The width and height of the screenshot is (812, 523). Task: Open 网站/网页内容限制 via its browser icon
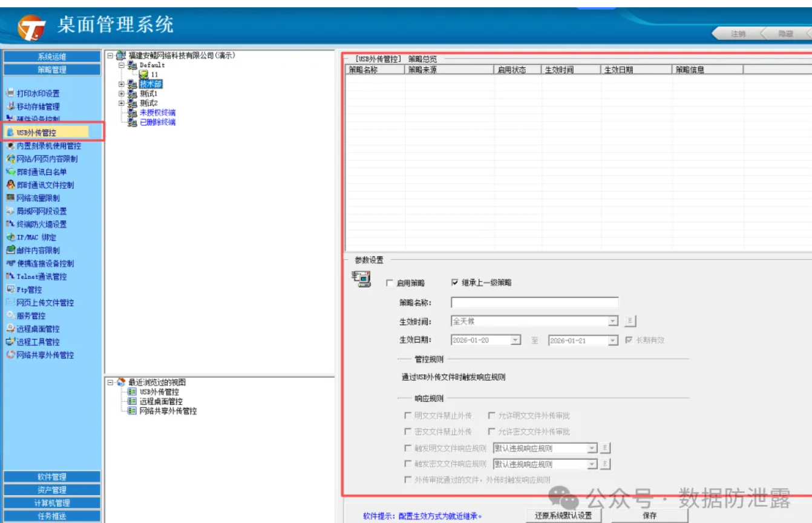tap(10, 159)
